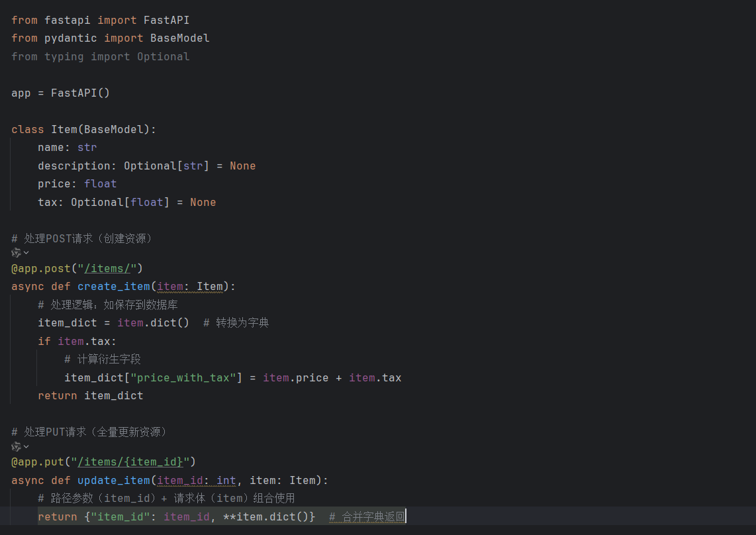The width and height of the screenshot is (756, 535).
Task: Click the AI assistant icon above @app.post
Action: pos(16,253)
